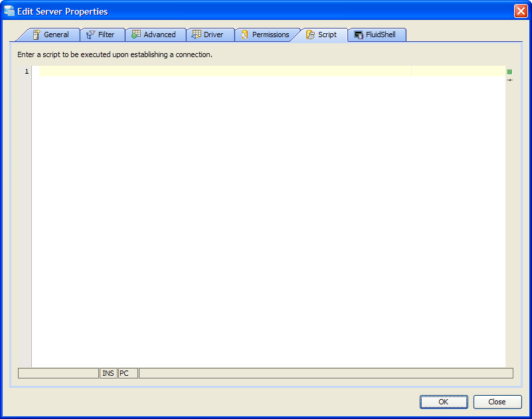
Task: Click the Advanced grid icon
Action: (x=136, y=35)
